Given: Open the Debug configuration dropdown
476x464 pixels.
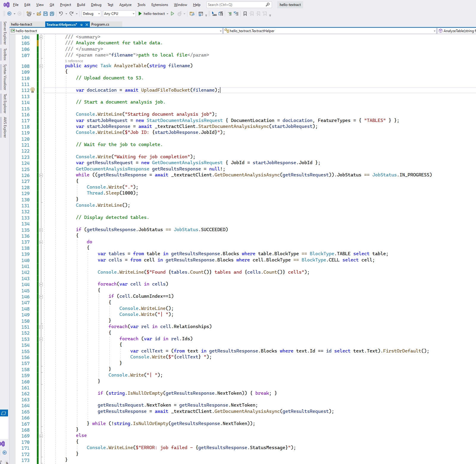Looking at the screenshot, I should click(x=91, y=14).
